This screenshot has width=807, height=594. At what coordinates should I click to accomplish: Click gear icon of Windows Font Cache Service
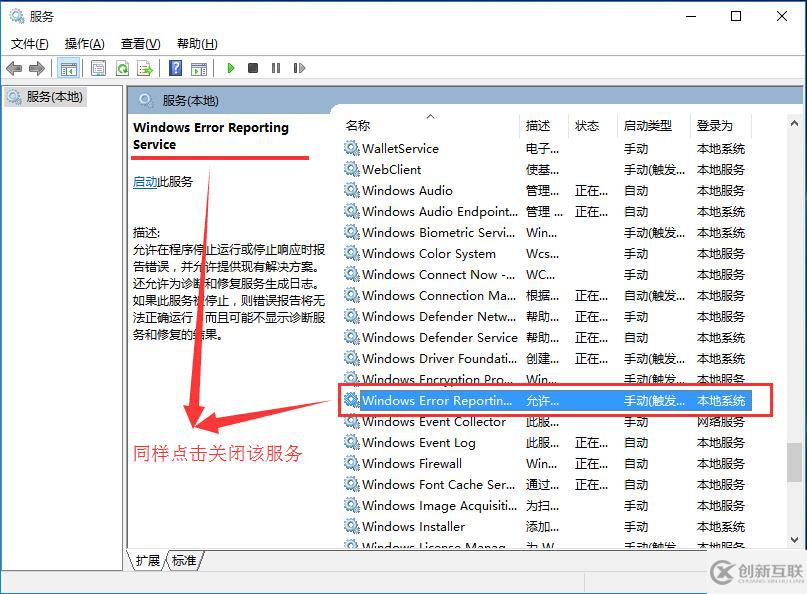pyautogui.click(x=352, y=484)
